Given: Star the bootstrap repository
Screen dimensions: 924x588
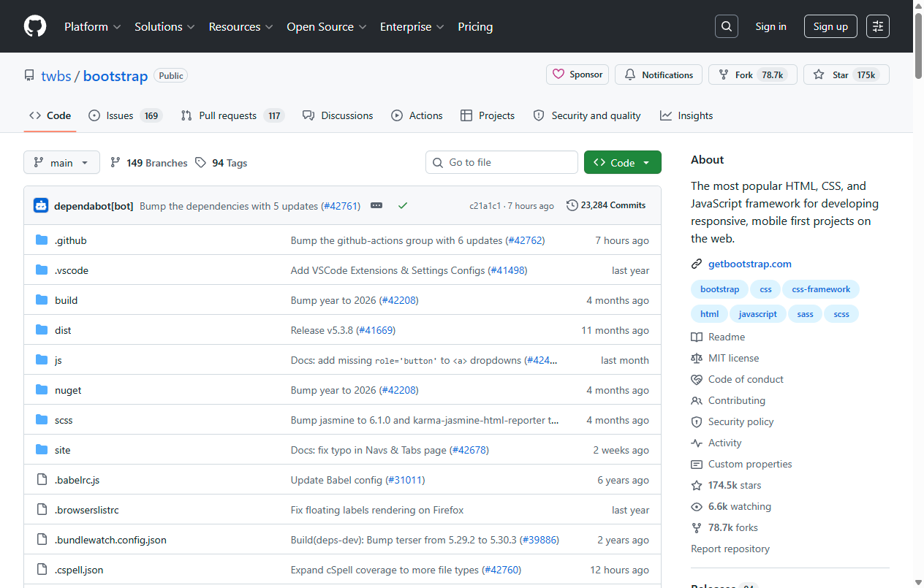Looking at the screenshot, I should click(847, 75).
